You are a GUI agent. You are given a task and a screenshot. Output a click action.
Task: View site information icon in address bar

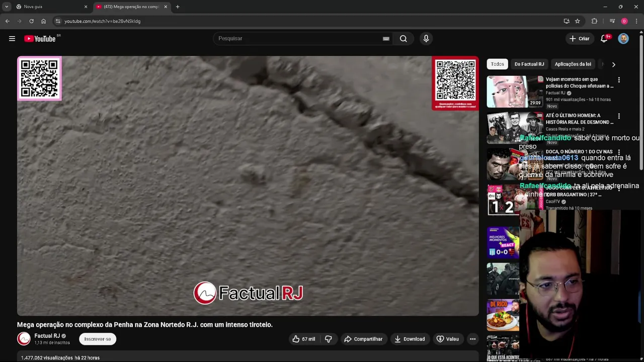[x=58, y=21]
